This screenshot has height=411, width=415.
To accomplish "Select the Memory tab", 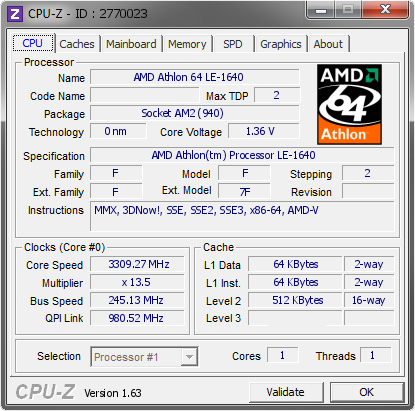I will point(187,44).
